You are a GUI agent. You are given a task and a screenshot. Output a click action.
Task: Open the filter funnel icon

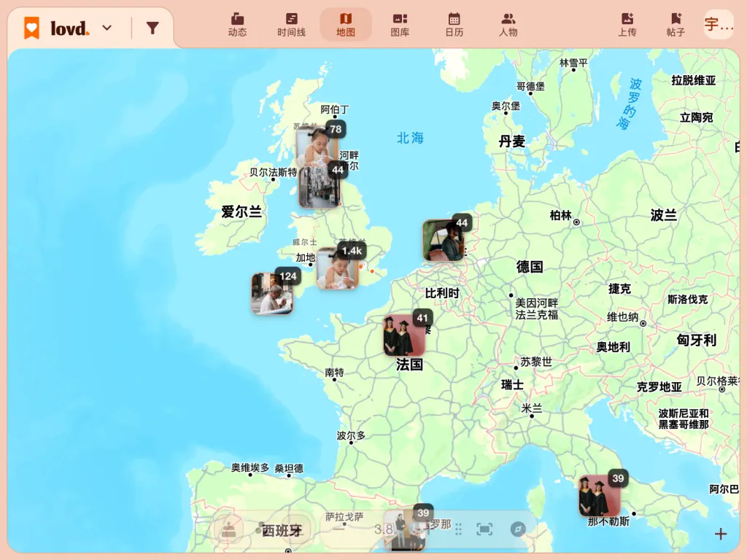pos(152,28)
